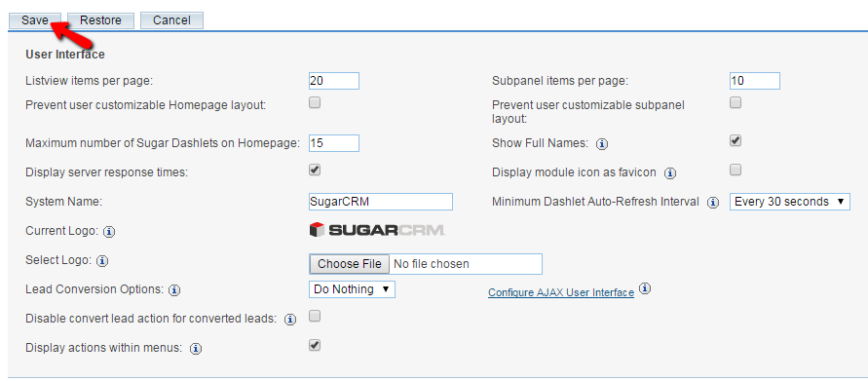Click the User Interface section heading
Image resolution: width=868 pixels, height=381 pixels.
65,55
